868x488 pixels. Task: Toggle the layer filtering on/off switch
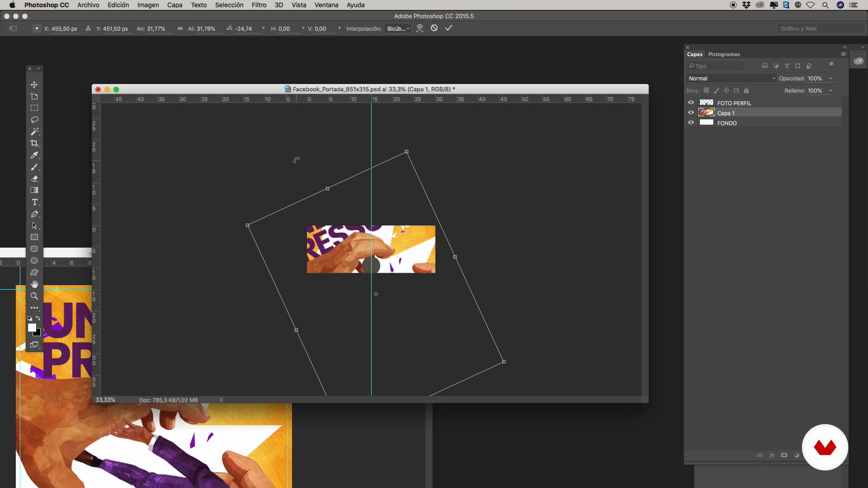[x=831, y=65]
